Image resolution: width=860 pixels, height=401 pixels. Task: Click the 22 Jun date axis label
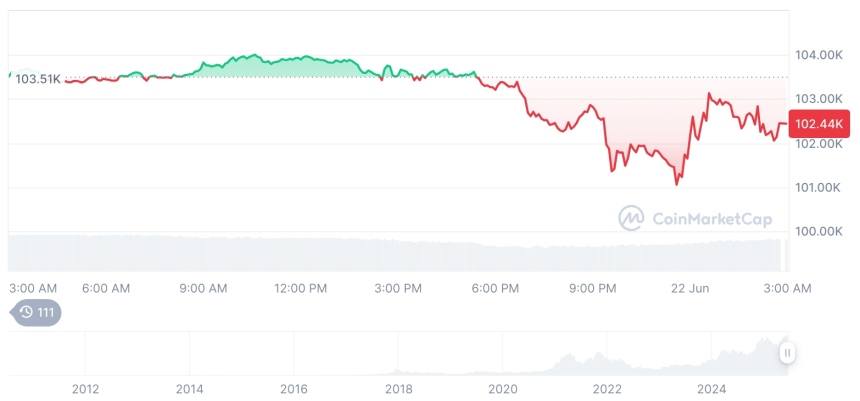690,288
